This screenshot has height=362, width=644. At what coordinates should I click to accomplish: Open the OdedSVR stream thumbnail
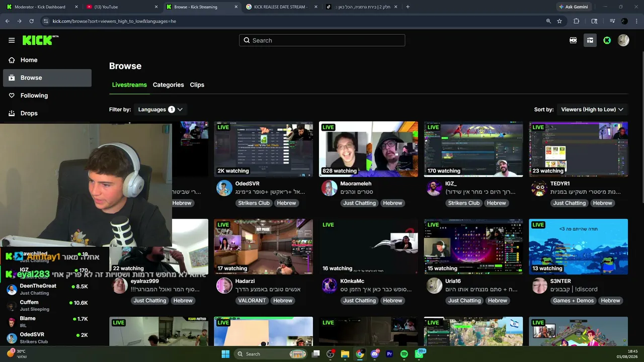tap(263, 149)
